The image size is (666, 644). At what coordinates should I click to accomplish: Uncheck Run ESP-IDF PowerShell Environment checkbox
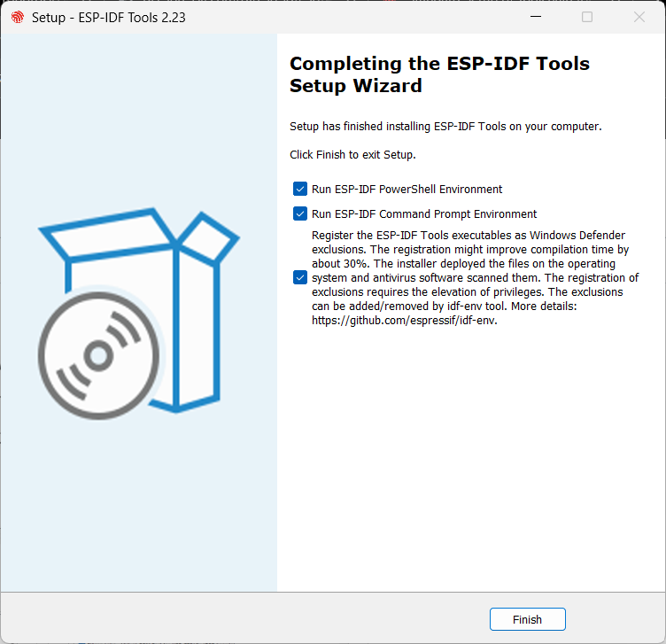click(300, 189)
